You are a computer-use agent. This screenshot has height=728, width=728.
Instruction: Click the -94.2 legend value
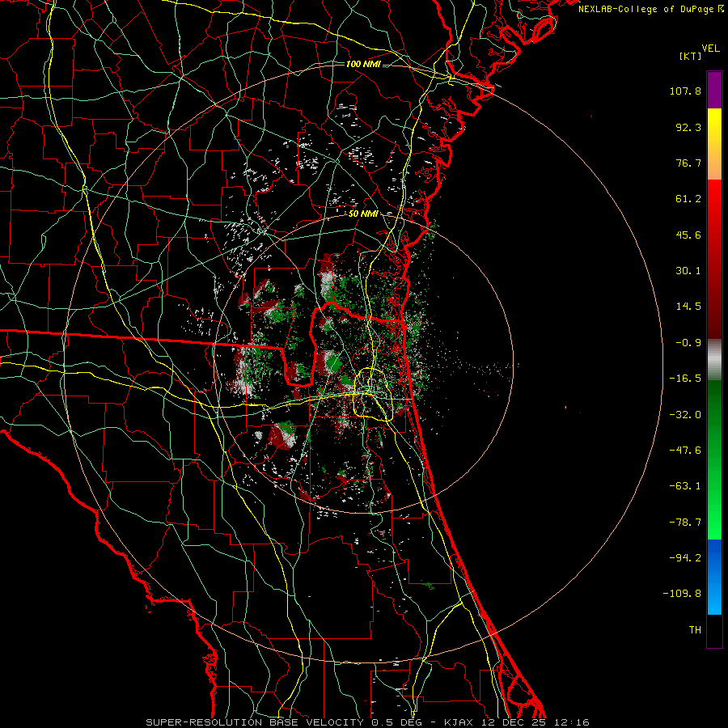685,558
